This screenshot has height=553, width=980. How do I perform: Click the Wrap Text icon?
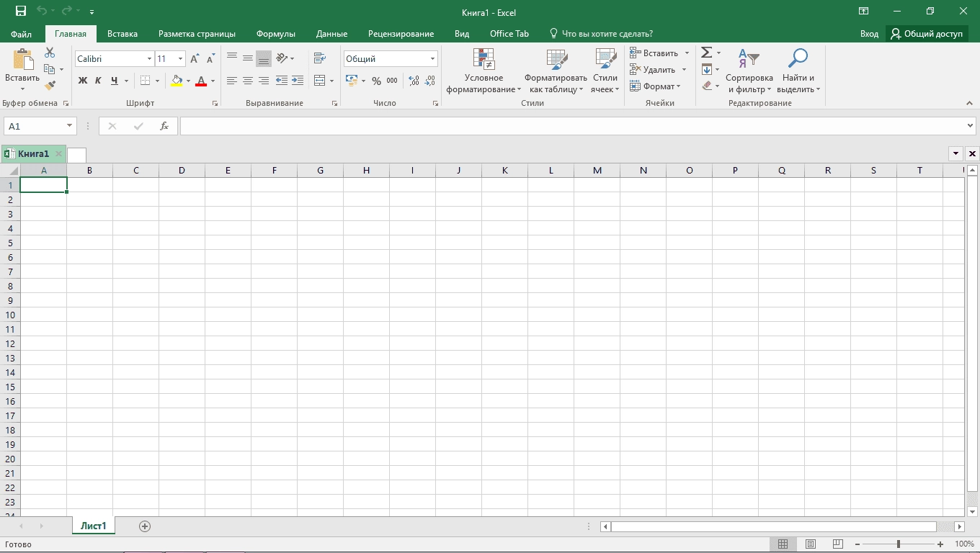(320, 59)
